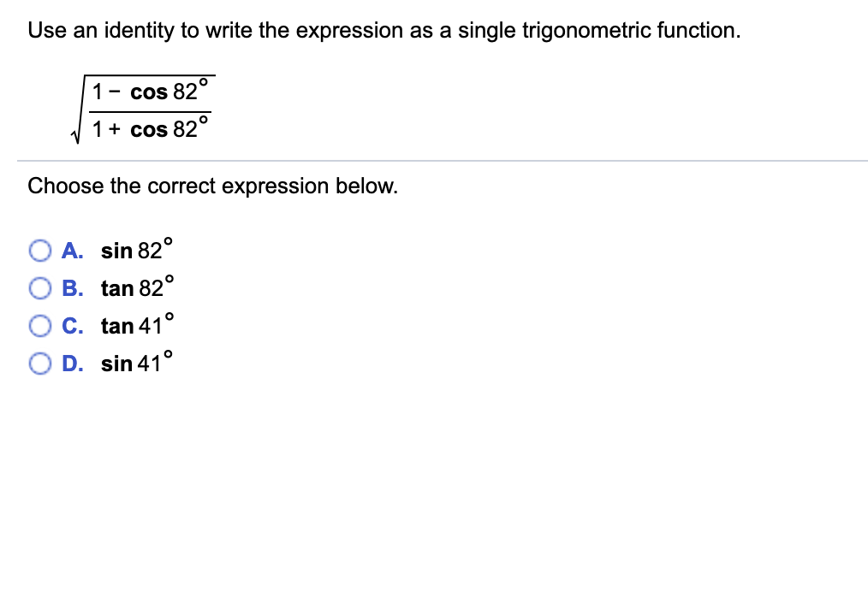The height and width of the screenshot is (609, 868).
Task: Click the square root expression
Action: tap(141, 109)
